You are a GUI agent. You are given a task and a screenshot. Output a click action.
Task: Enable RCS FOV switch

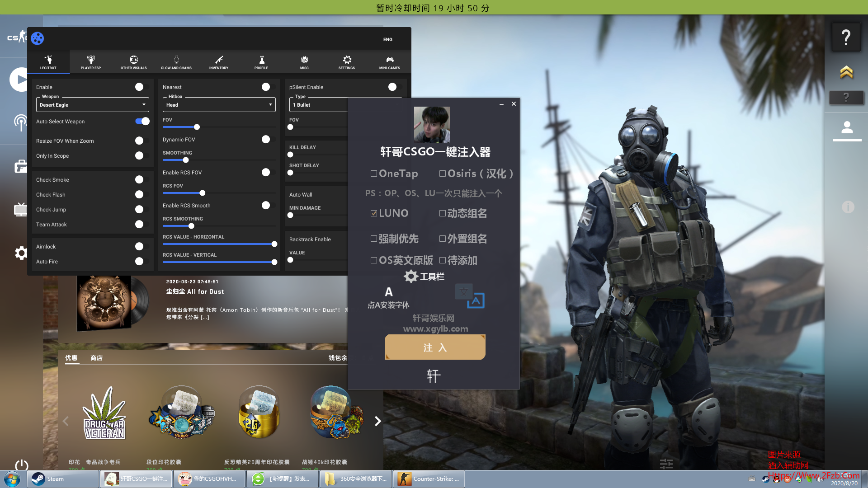pyautogui.click(x=269, y=173)
